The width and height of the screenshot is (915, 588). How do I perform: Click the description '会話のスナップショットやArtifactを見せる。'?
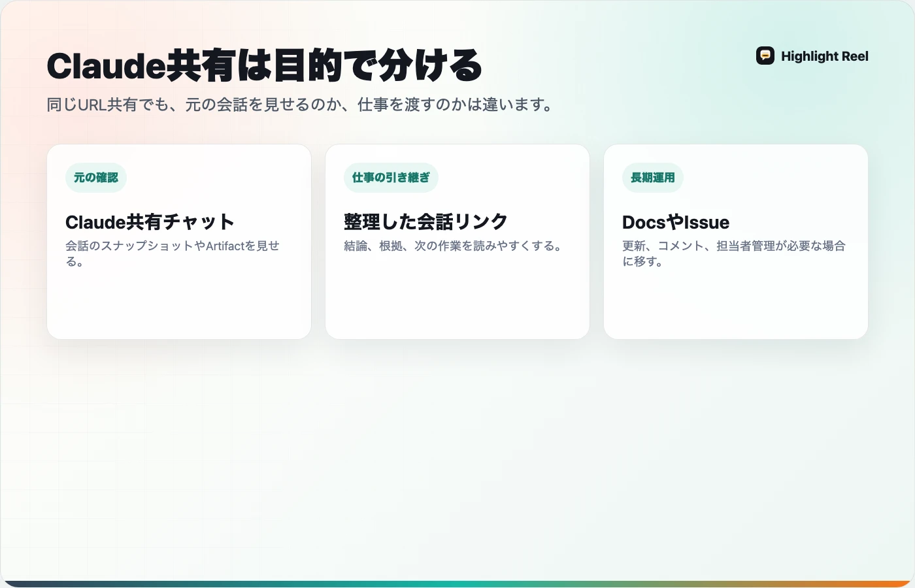tap(173, 253)
